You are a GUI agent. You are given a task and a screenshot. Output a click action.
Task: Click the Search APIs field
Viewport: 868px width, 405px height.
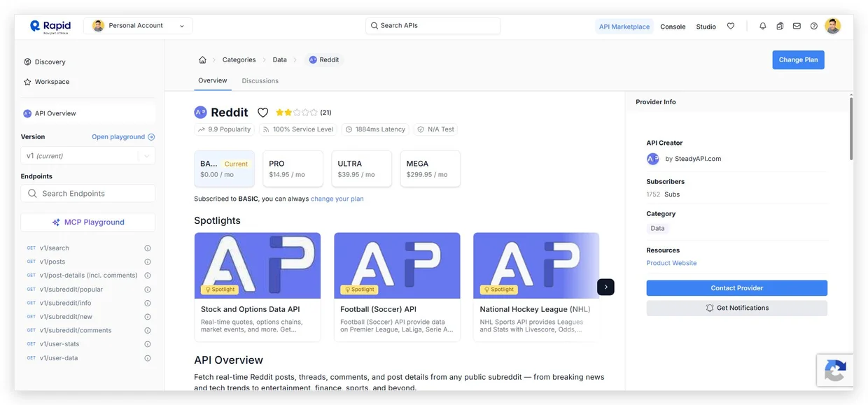pos(433,26)
